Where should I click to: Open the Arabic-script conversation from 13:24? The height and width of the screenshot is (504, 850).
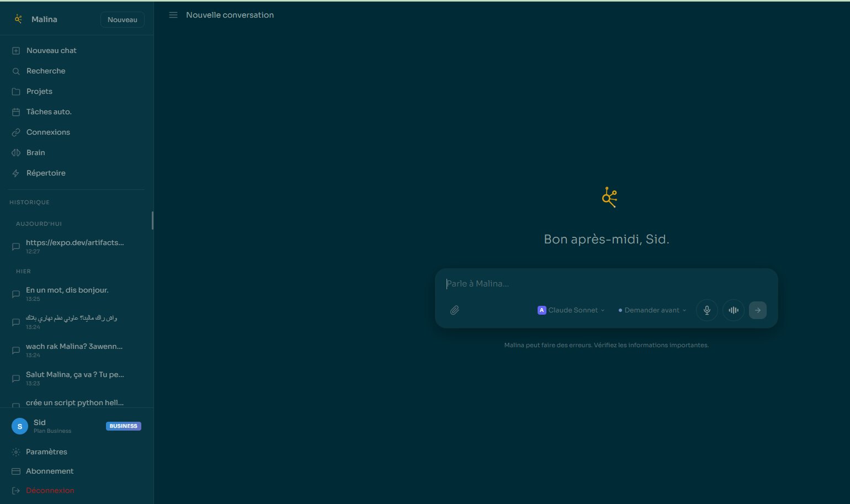coord(77,322)
